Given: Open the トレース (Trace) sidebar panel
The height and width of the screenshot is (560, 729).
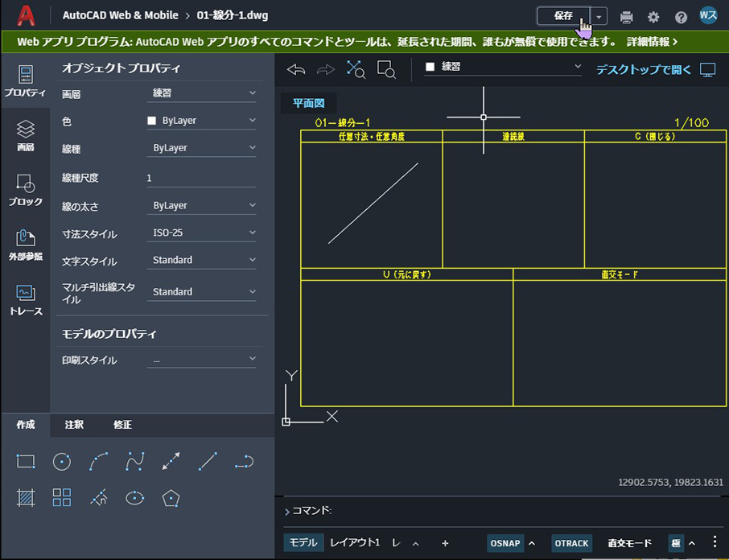Looking at the screenshot, I should pos(26,300).
